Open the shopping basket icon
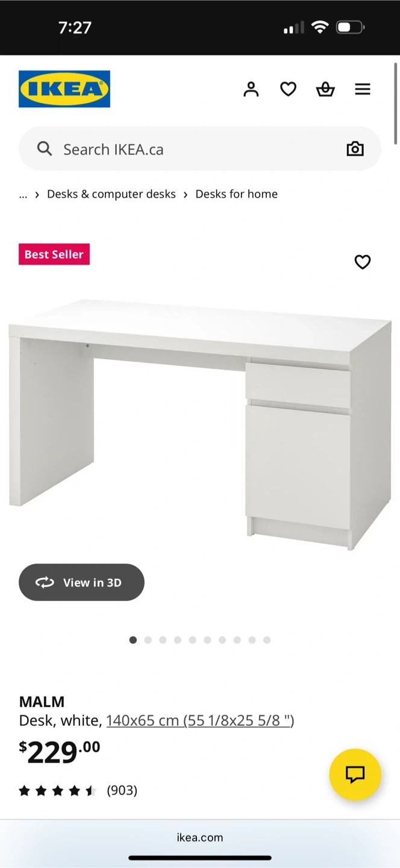Image resolution: width=400 pixels, height=868 pixels. [325, 89]
